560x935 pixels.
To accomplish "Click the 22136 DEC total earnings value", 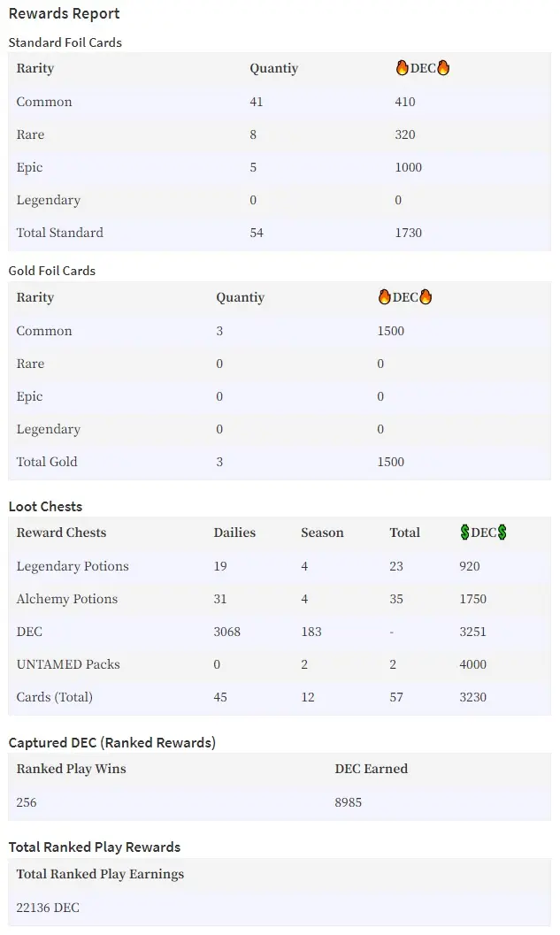I will [48, 908].
